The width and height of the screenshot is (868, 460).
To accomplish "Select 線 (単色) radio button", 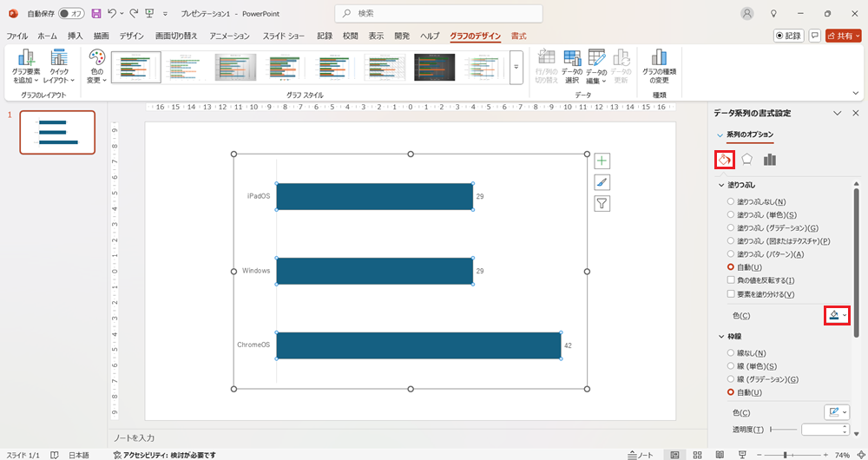I will 731,366.
